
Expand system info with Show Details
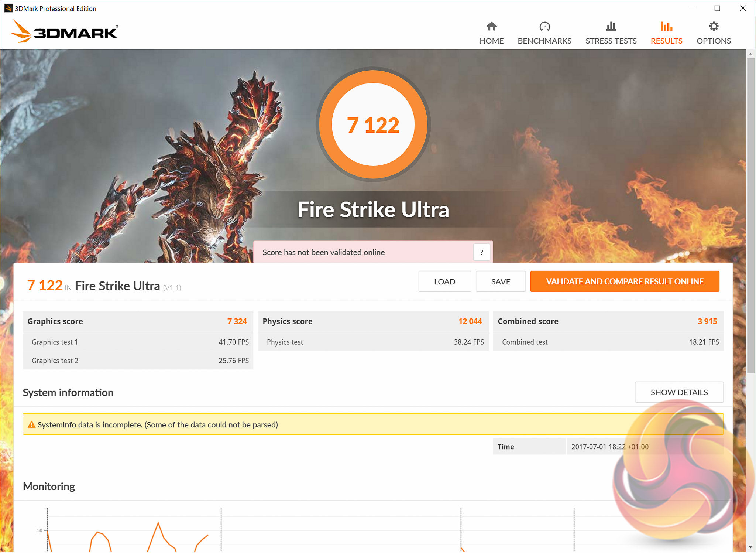679,392
